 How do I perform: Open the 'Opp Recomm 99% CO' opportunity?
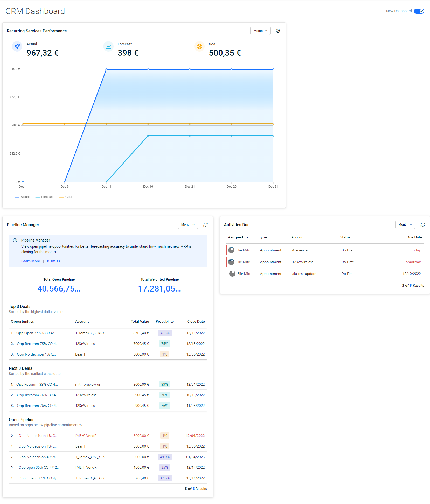pyautogui.click(x=37, y=384)
